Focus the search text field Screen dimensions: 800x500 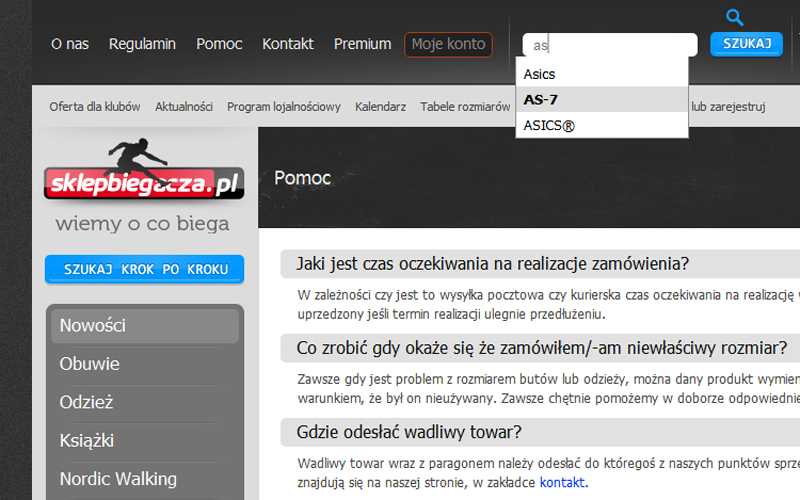(x=610, y=45)
